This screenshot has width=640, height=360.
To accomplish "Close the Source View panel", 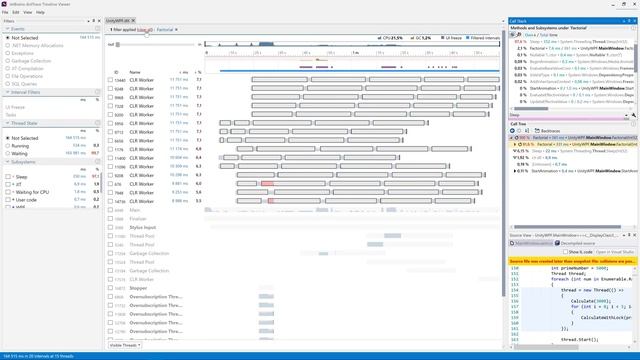I will pos(634,235).
